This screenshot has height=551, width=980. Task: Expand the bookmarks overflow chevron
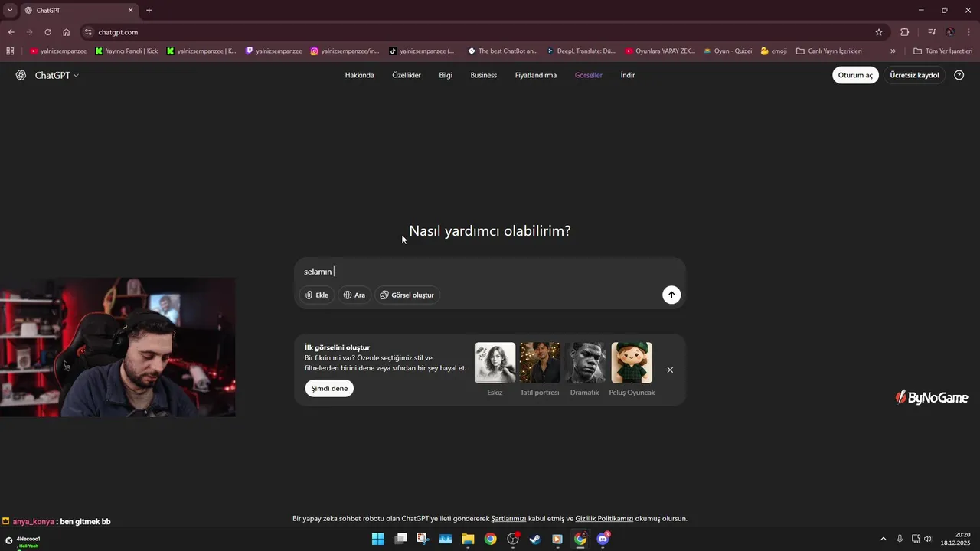pos(893,51)
